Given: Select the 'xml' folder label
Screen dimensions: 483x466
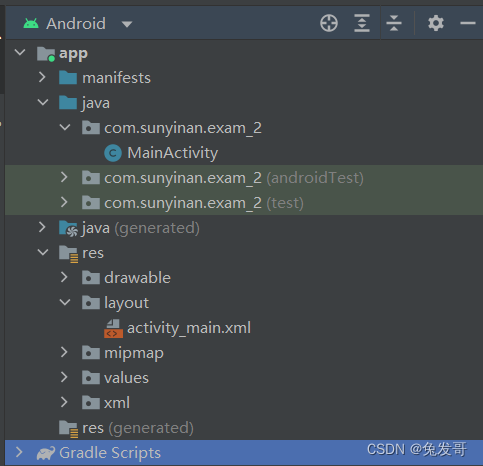Looking at the screenshot, I should click(117, 403).
